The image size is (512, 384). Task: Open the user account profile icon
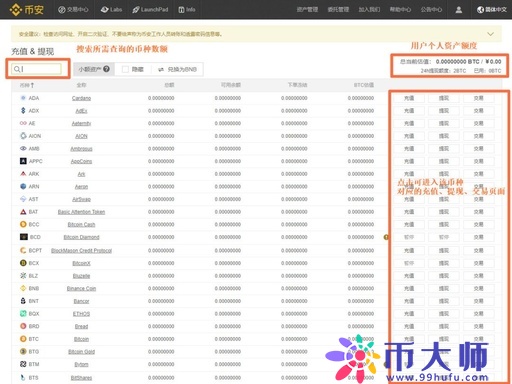[459, 10]
